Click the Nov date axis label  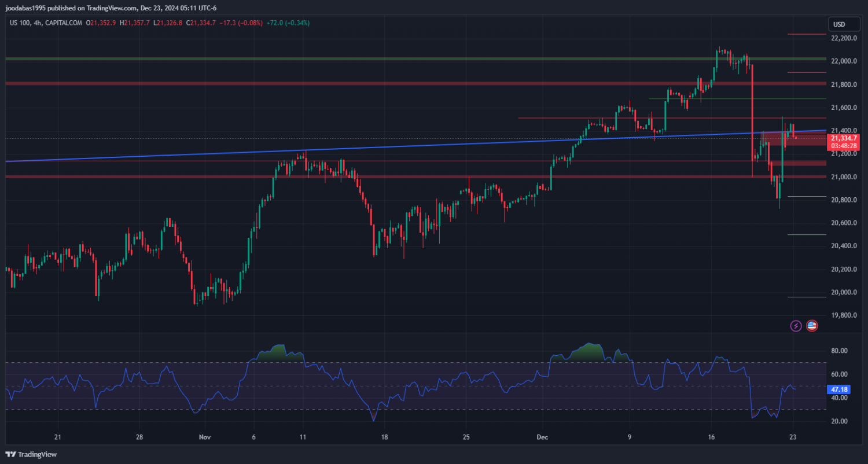coord(204,437)
